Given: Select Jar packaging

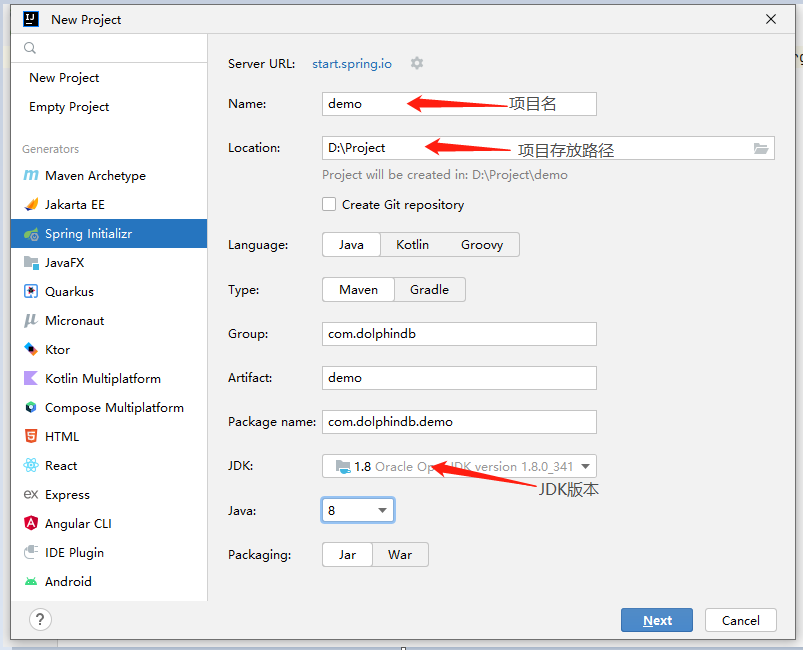Looking at the screenshot, I should [347, 555].
